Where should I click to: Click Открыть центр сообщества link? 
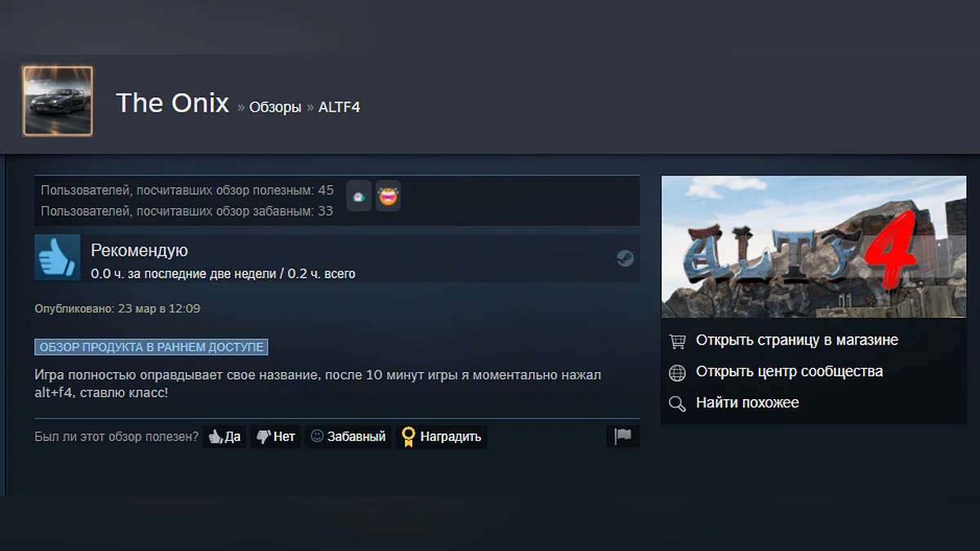click(x=789, y=371)
